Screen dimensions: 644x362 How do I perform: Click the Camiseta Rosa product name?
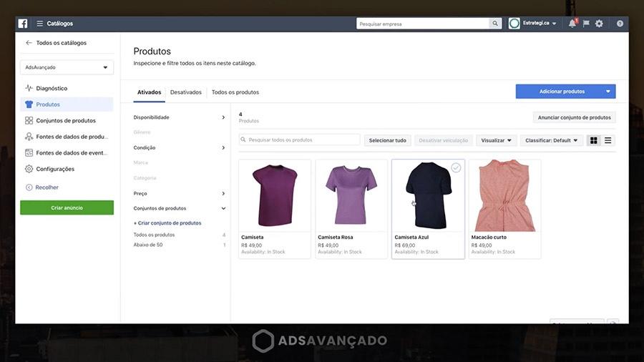(335, 238)
